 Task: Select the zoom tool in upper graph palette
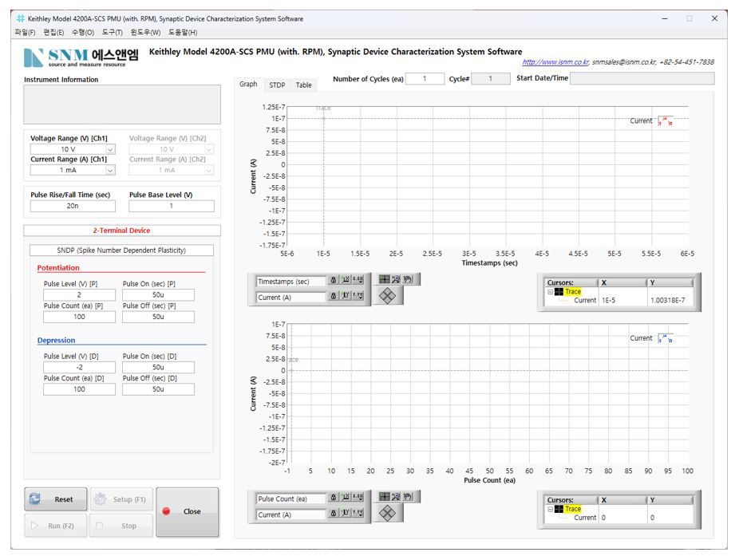396,280
